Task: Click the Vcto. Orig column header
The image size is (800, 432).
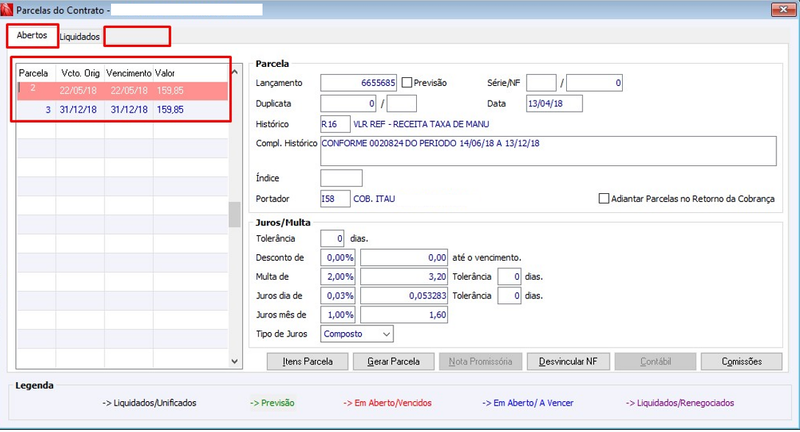Action: 80,73
